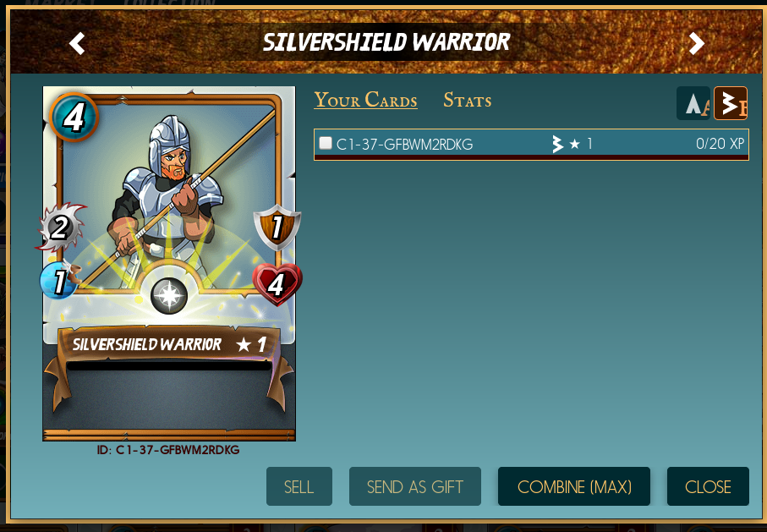Switch to the Stats tab
The height and width of the screenshot is (532, 767).
(x=467, y=100)
